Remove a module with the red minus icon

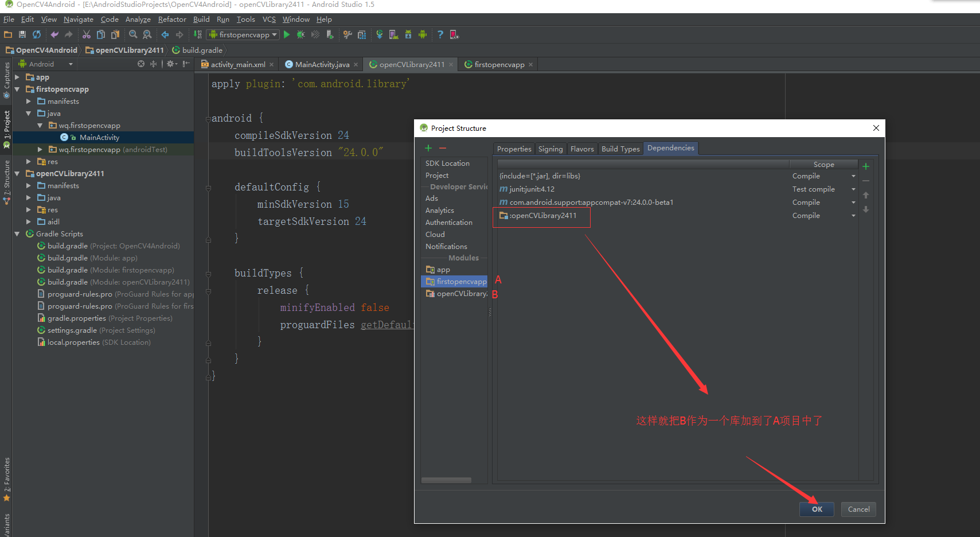pyautogui.click(x=443, y=148)
